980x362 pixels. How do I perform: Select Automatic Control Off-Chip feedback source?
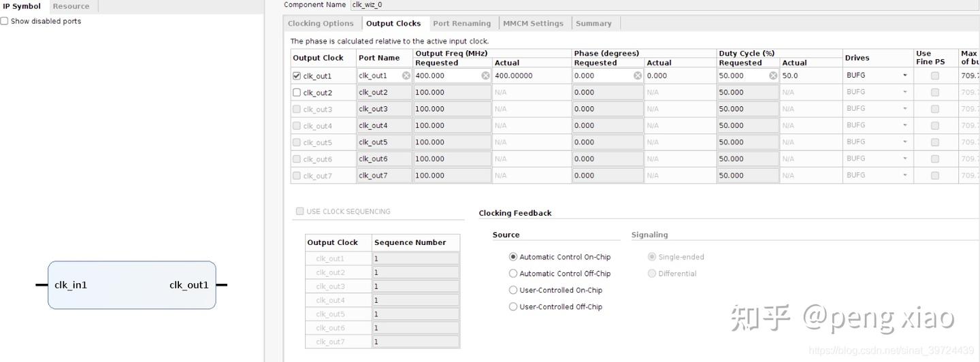coord(513,274)
